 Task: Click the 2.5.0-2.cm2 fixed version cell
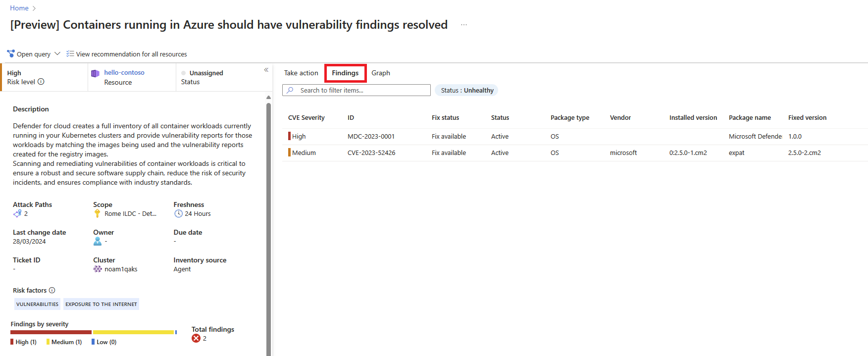[805, 153]
